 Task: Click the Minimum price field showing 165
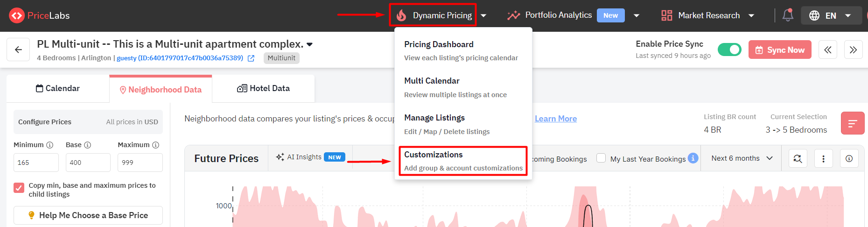(36, 163)
